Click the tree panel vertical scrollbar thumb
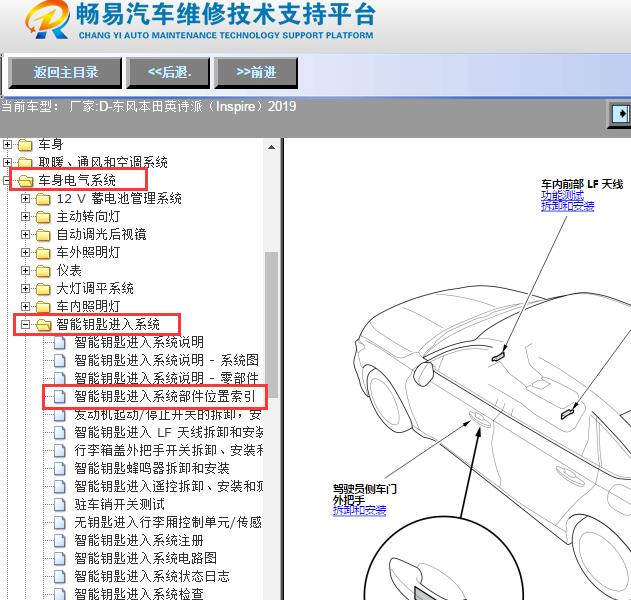Screen dimensions: 631x600 click(x=271, y=324)
